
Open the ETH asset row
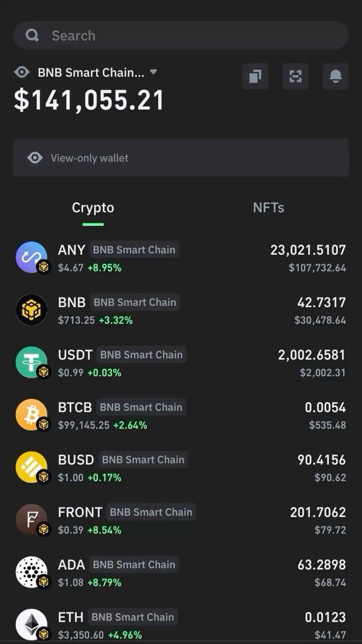181,624
